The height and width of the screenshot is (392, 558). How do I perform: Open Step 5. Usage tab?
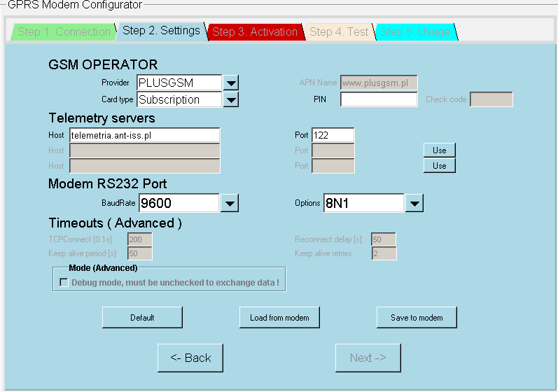tap(415, 32)
